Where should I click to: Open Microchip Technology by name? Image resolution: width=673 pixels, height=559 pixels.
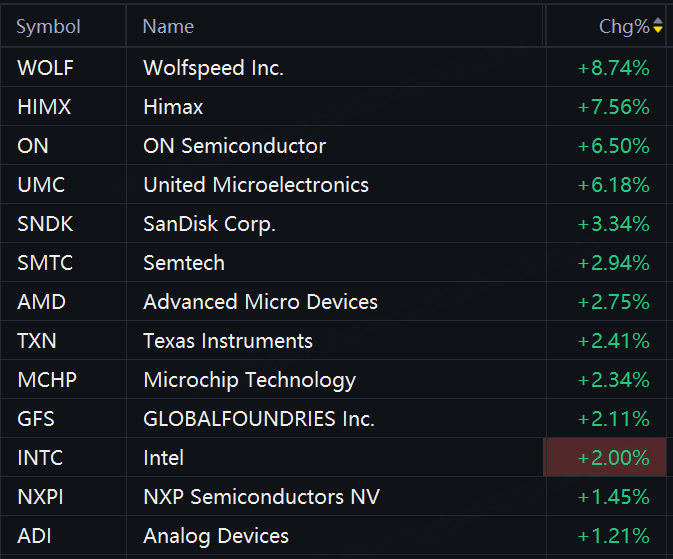(249, 380)
